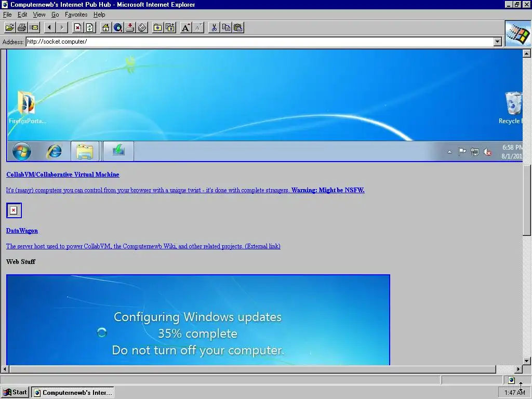Open the Favorites menu
Image resolution: width=532 pixels, height=399 pixels.
pyautogui.click(x=76, y=15)
